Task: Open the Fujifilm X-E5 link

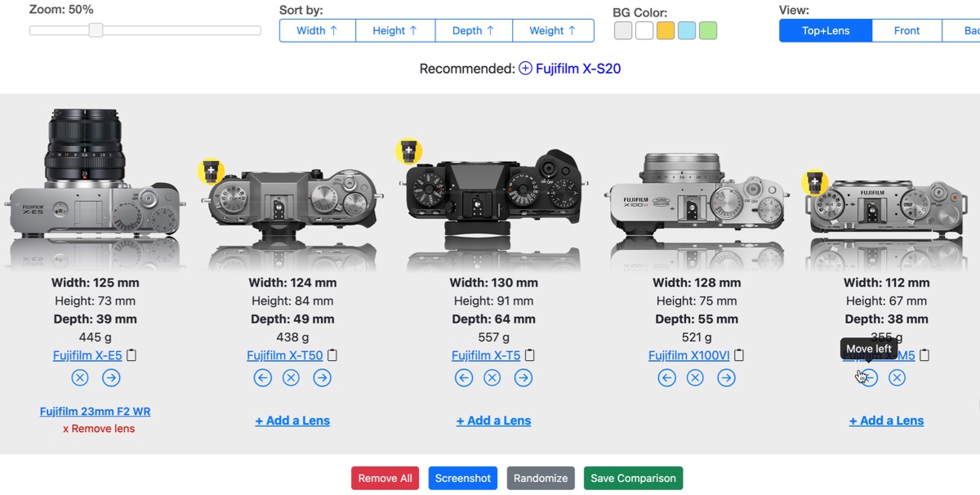Action: [x=87, y=355]
